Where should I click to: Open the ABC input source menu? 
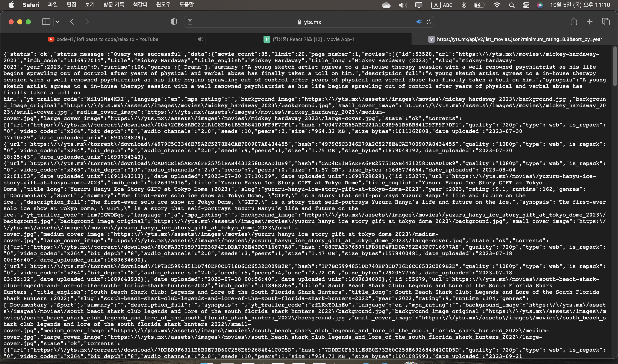coord(442,5)
